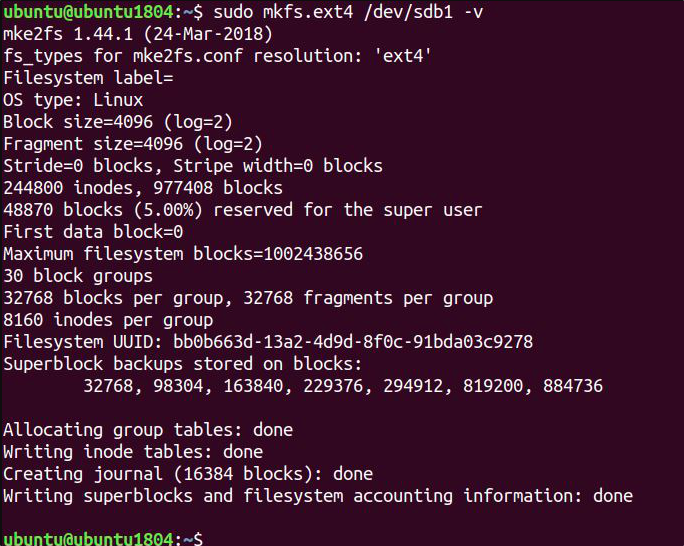Click the mkfs.ext4 command text
The width and height of the screenshot is (684, 546).
coord(308,12)
